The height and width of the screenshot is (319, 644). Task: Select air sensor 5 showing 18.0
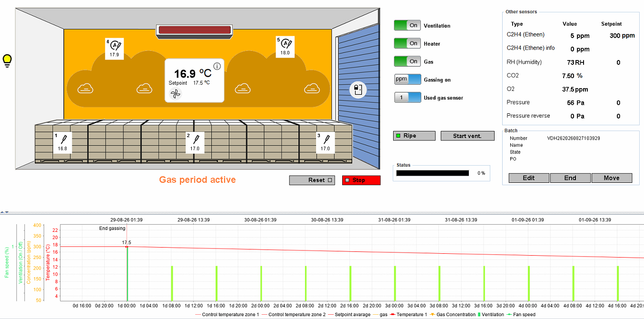click(x=285, y=47)
